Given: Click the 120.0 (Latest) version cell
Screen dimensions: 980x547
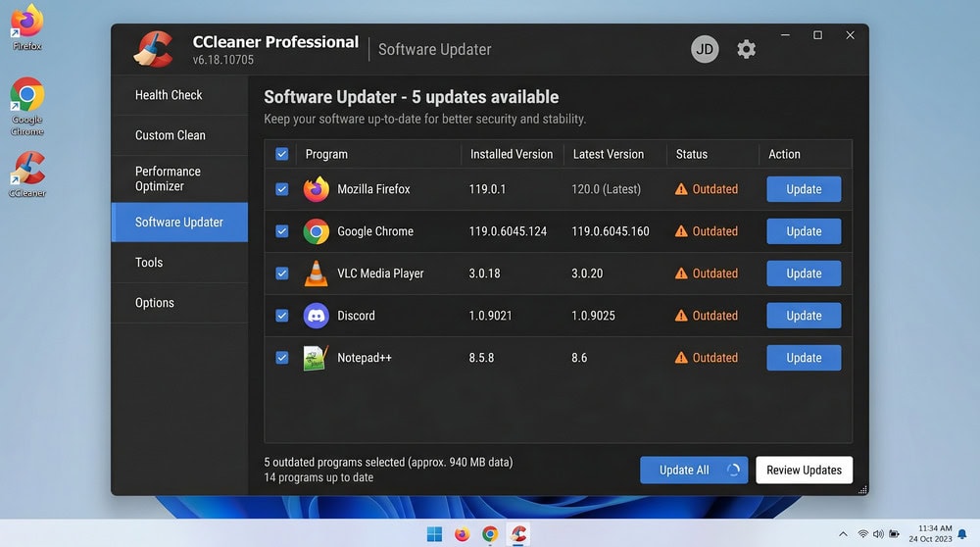Looking at the screenshot, I should 607,189.
